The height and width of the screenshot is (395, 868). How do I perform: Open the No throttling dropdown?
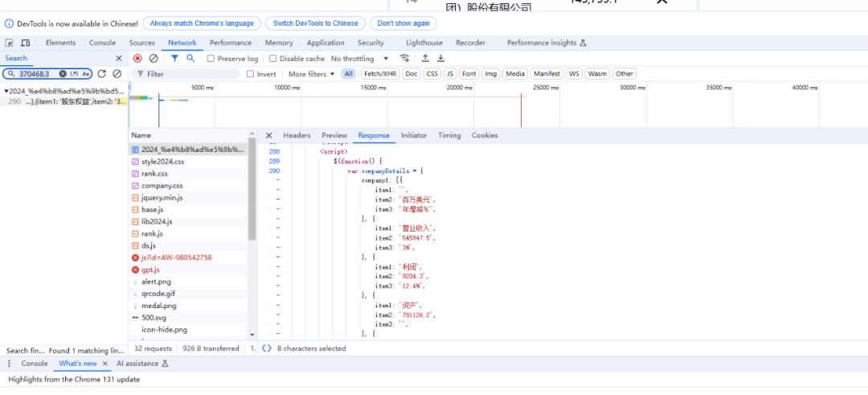(x=360, y=58)
